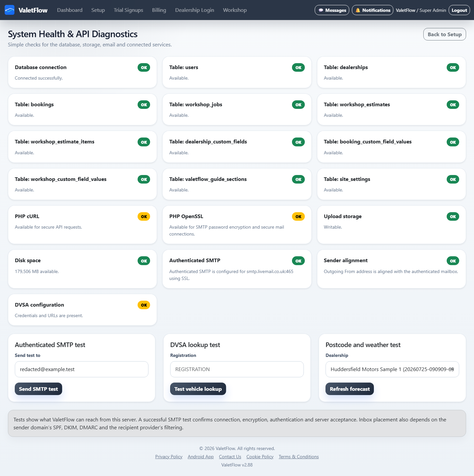The image size is (474, 476).
Task: Click OK badge on Disk space card
Action: pos(144,261)
